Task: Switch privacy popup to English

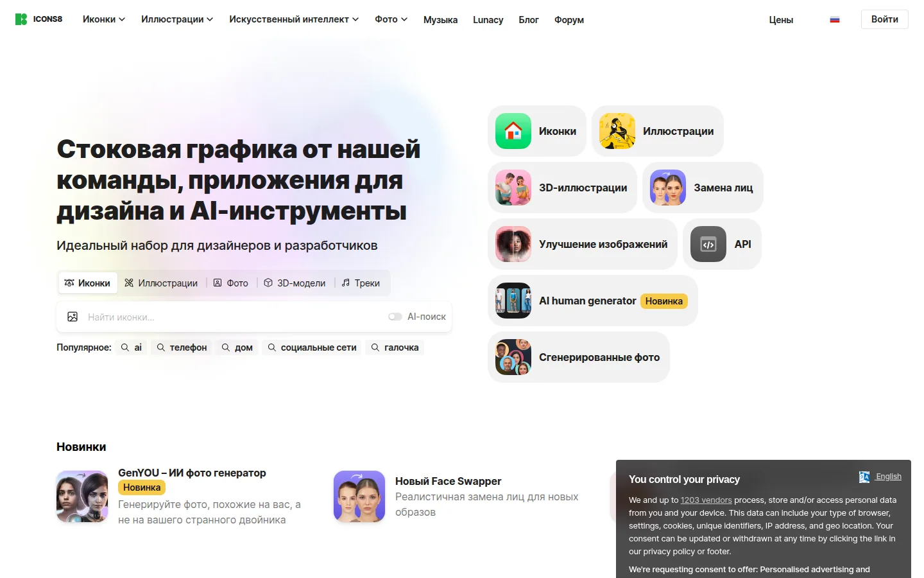Action: [x=889, y=477]
